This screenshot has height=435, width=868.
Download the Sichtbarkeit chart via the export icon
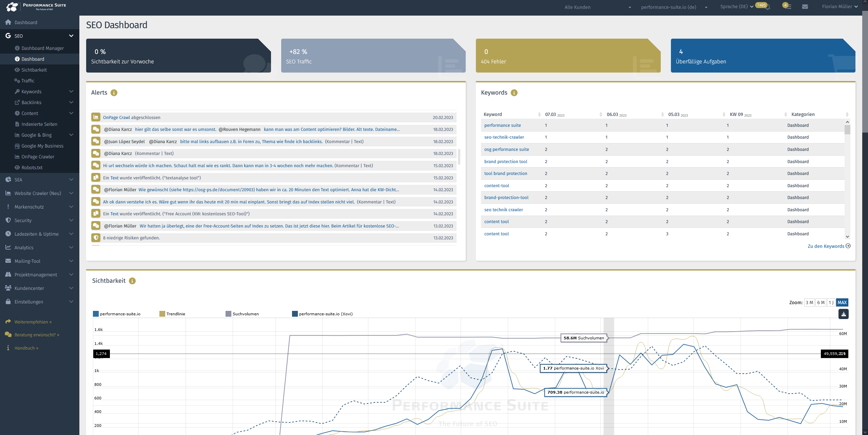844,314
